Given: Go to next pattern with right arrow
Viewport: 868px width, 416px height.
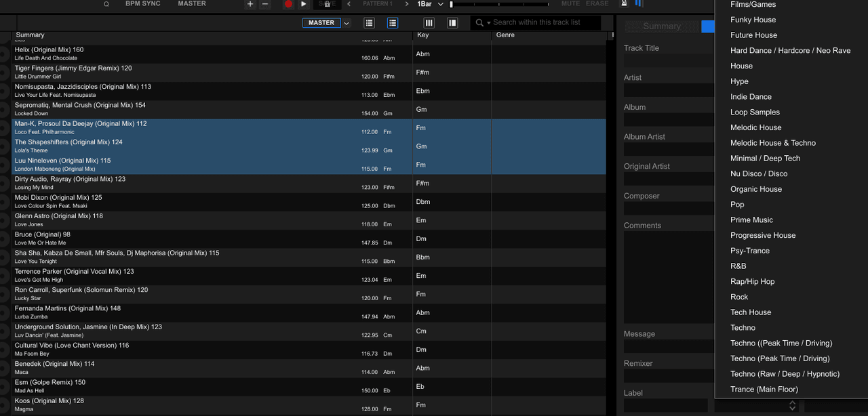Looking at the screenshot, I should click(406, 4).
